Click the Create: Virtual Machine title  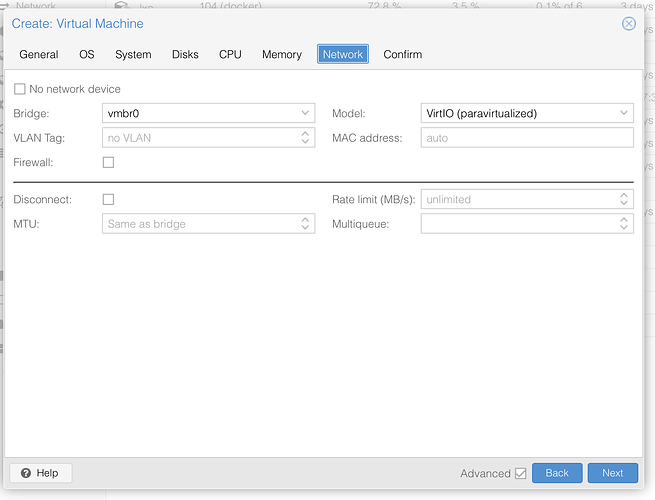click(77, 23)
